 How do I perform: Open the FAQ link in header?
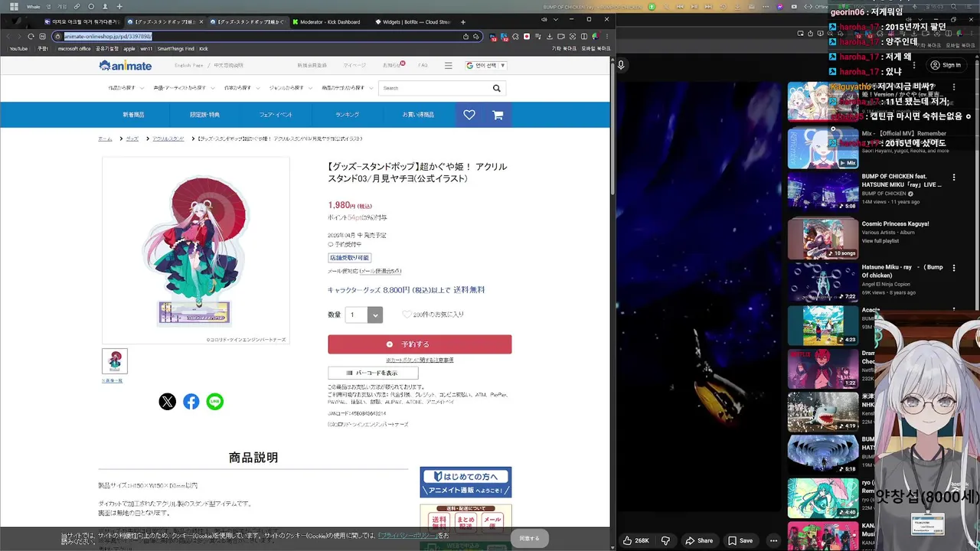pyautogui.click(x=423, y=66)
